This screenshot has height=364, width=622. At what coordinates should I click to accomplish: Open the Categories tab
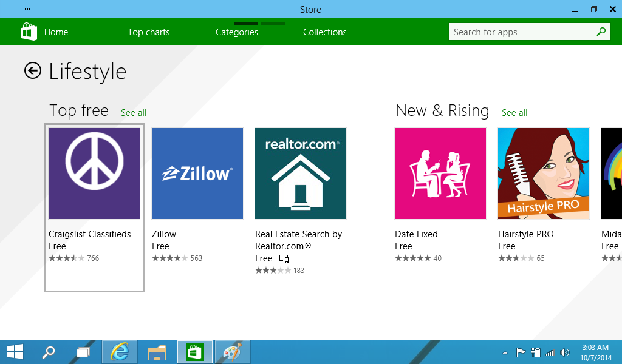237,32
